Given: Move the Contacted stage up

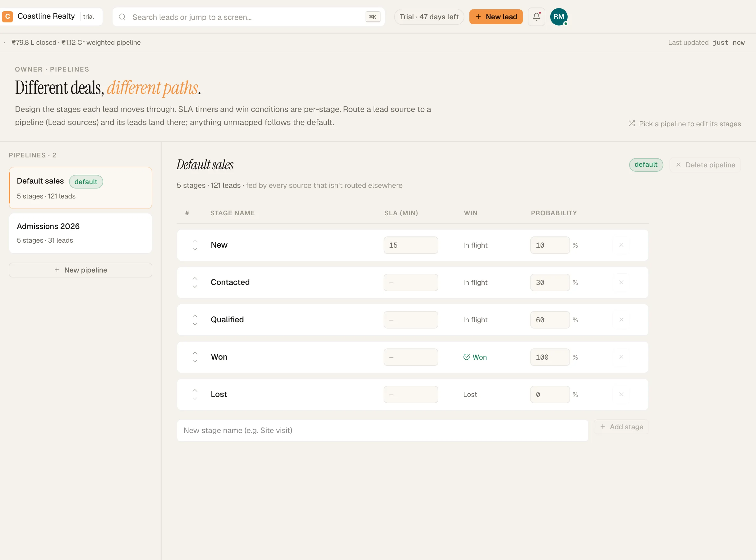Looking at the screenshot, I should 195,278.
